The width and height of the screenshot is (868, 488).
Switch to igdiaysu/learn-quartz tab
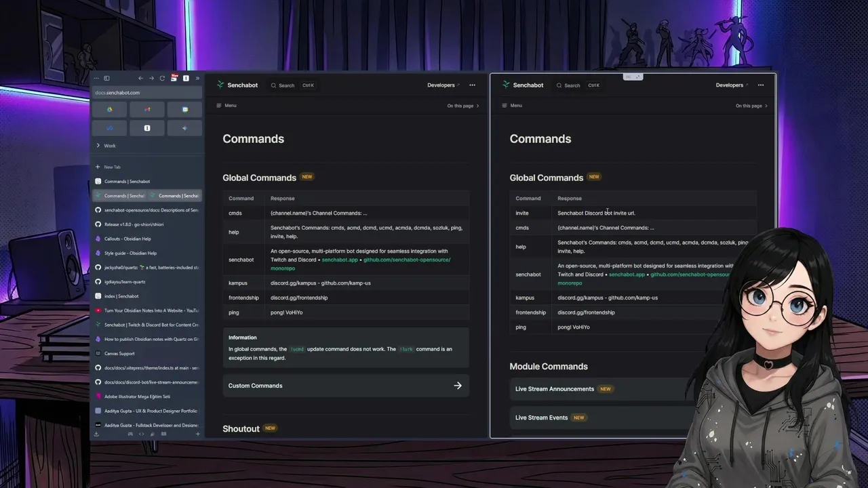click(147, 281)
